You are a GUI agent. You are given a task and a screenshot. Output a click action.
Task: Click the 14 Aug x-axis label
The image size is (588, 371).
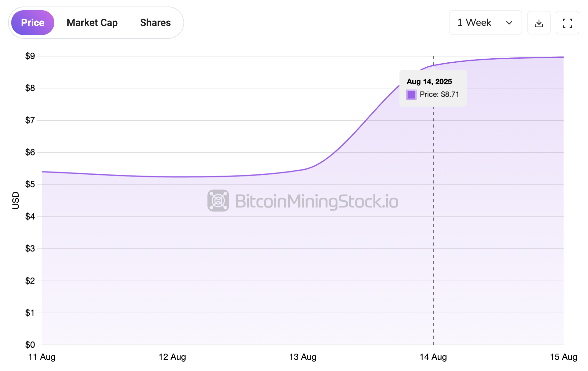pyautogui.click(x=433, y=357)
